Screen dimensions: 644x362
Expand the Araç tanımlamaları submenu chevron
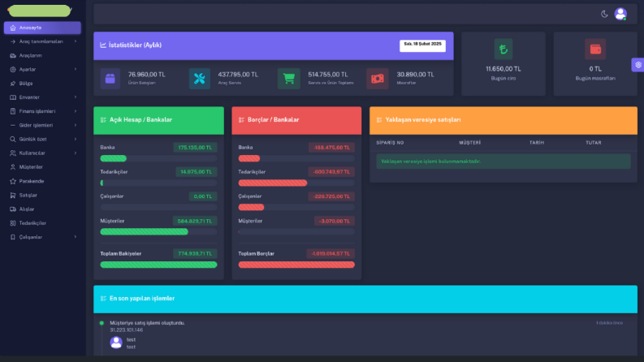point(76,41)
